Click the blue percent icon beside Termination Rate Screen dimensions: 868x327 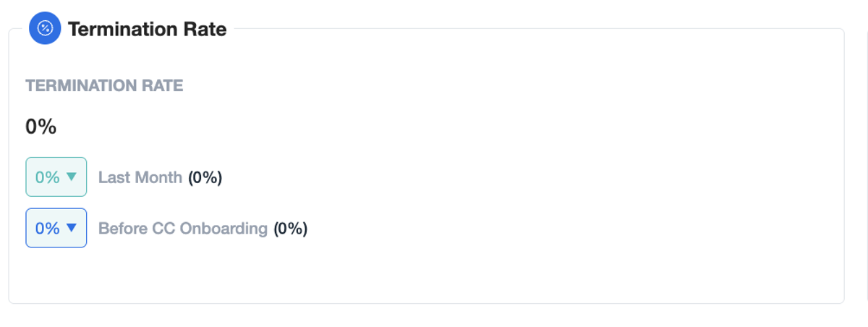45,29
